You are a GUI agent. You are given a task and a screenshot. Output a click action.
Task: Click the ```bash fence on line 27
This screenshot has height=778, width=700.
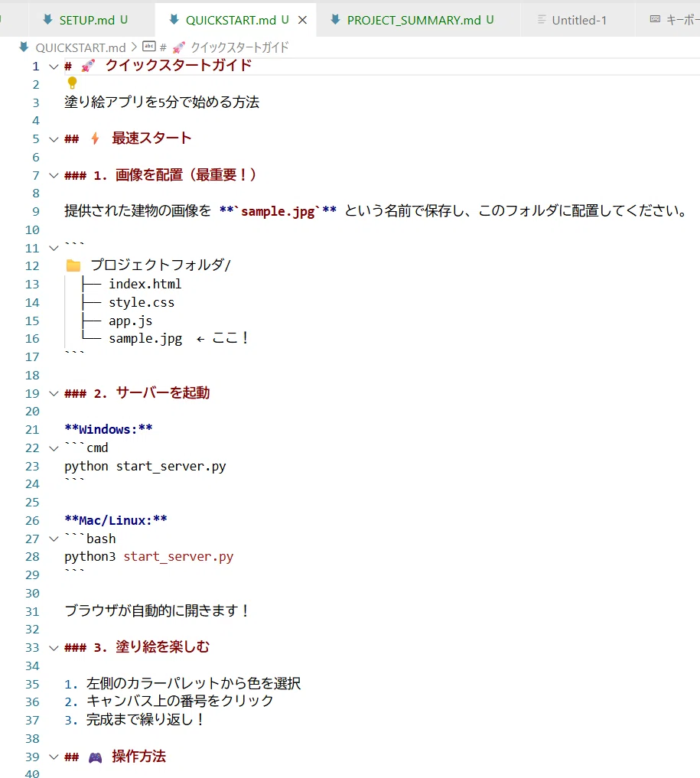(90, 539)
